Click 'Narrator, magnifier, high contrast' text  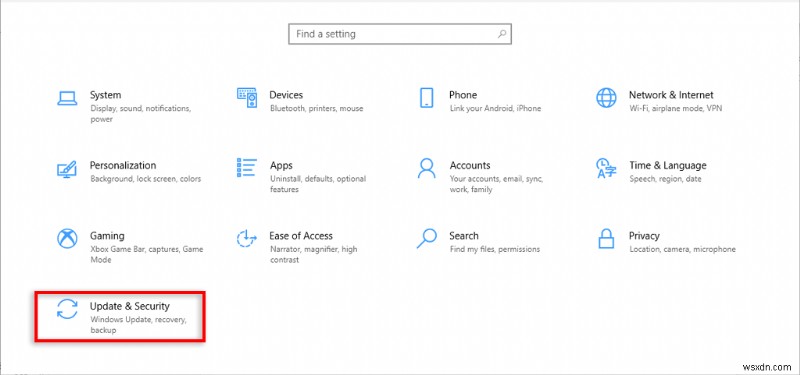tap(313, 255)
